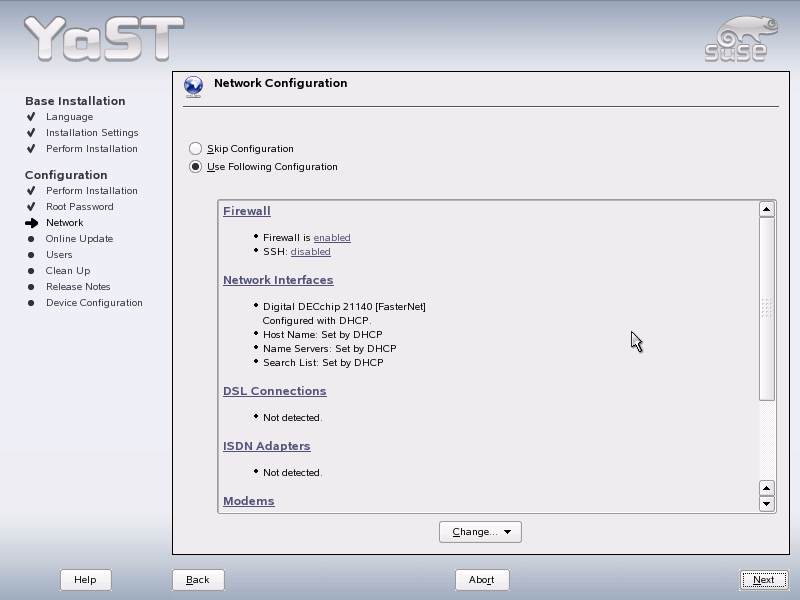This screenshot has height=600, width=800.
Task: Click the Users step in sidebar
Action: tap(59, 255)
